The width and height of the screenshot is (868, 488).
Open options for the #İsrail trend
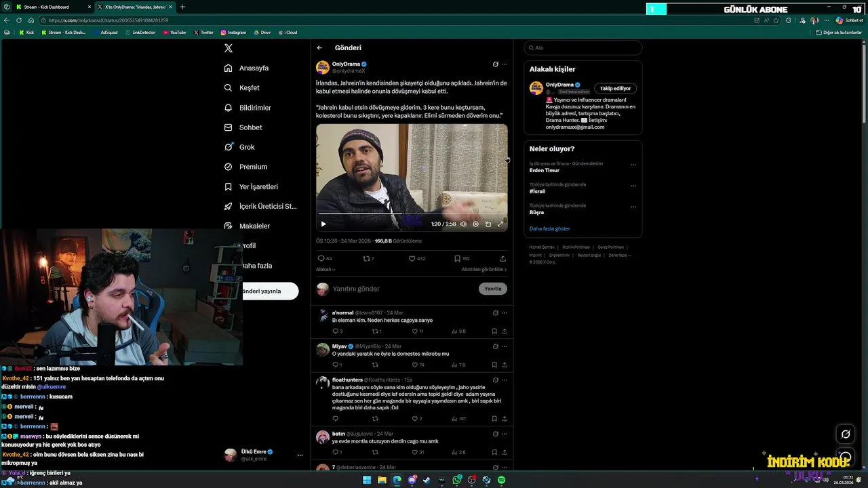pos(633,186)
